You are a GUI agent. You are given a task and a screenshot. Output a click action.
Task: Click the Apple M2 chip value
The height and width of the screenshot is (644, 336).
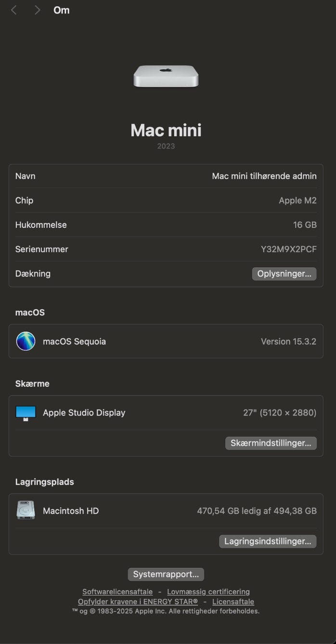297,200
